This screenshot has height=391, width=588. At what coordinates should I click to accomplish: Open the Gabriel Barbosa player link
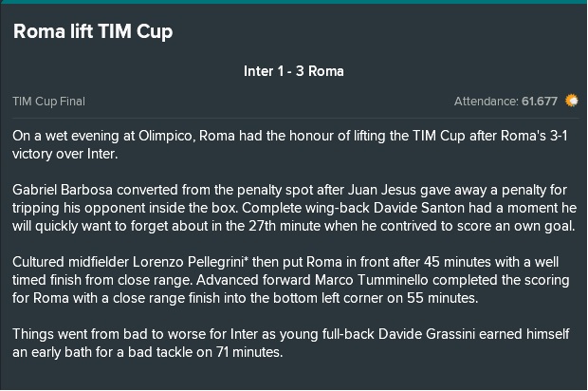click(x=63, y=190)
